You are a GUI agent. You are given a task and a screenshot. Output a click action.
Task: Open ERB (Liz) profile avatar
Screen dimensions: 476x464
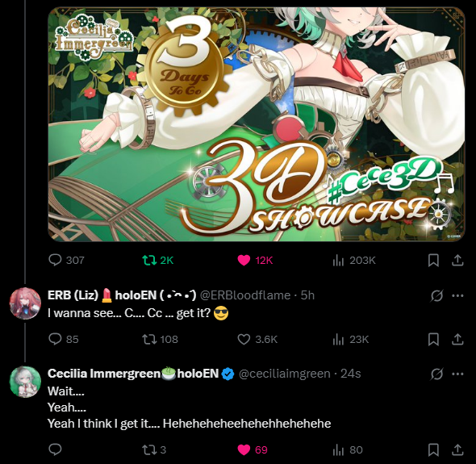(25, 303)
